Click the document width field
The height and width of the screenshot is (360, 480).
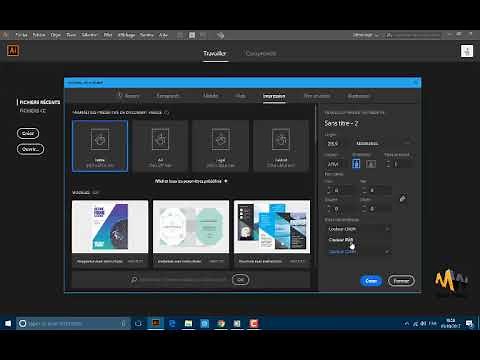coord(337,143)
